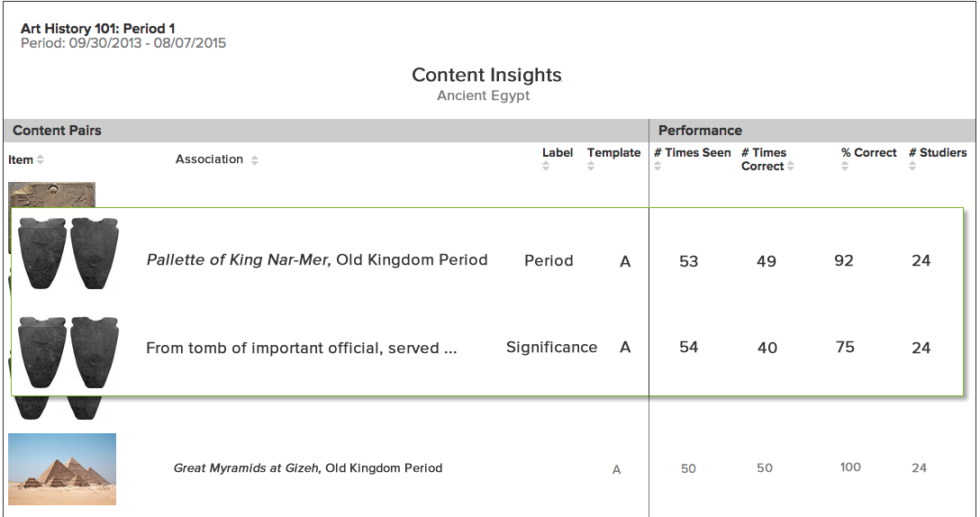Open Great Myramids at Gizeh association

(x=308, y=468)
